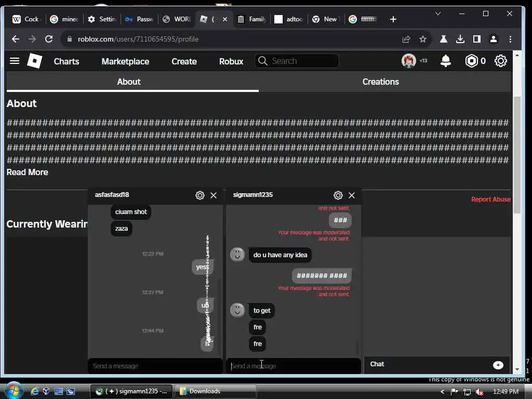Click the Report Abuse link
Viewport: 532px width, 399px height.
point(490,199)
